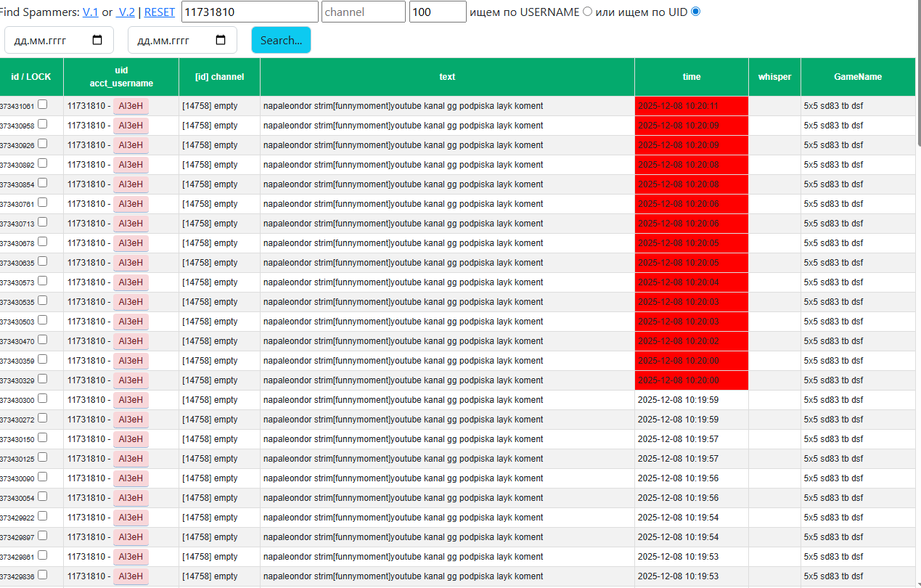Select search by UID radio button
921x588 pixels.
tap(696, 12)
